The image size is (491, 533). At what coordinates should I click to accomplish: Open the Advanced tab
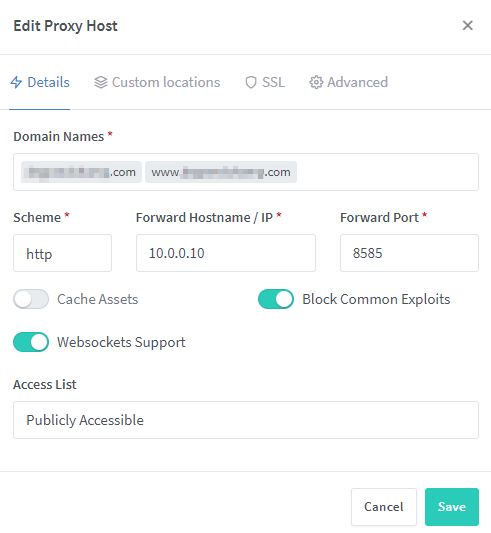pyautogui.click(x=349, y=82)
